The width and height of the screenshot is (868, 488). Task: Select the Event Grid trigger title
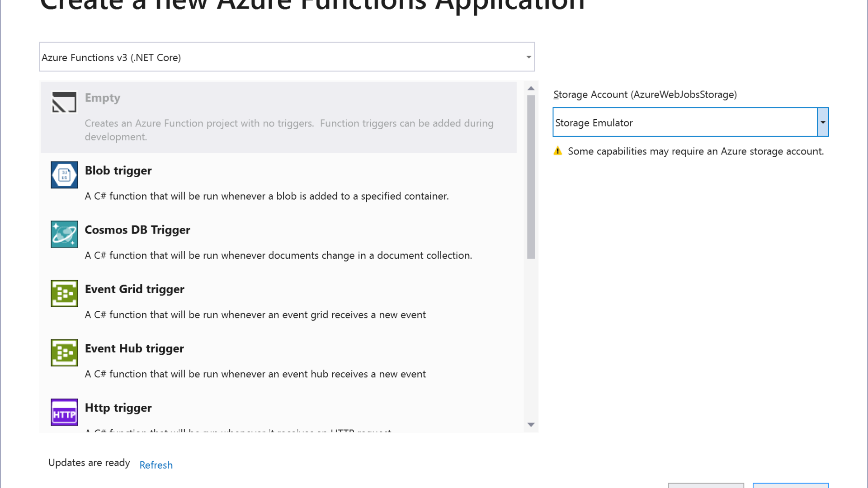tap(135, 289)
